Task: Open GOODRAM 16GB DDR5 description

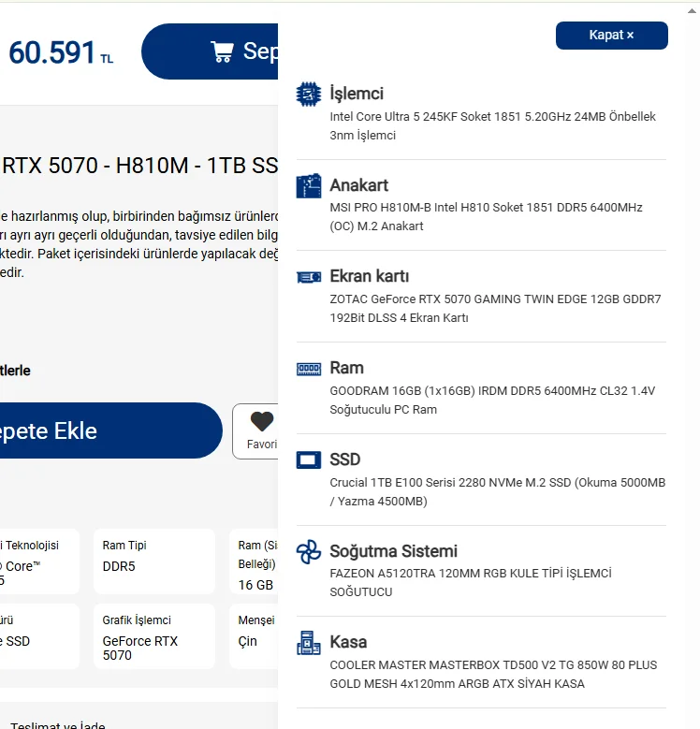Action: pyautogui.click(x=492, y=400)
